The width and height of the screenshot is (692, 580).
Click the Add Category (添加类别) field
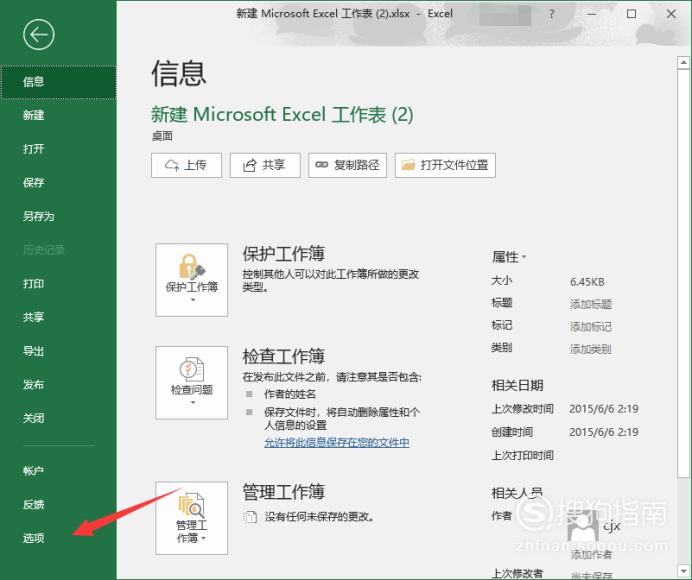[590, 349]
